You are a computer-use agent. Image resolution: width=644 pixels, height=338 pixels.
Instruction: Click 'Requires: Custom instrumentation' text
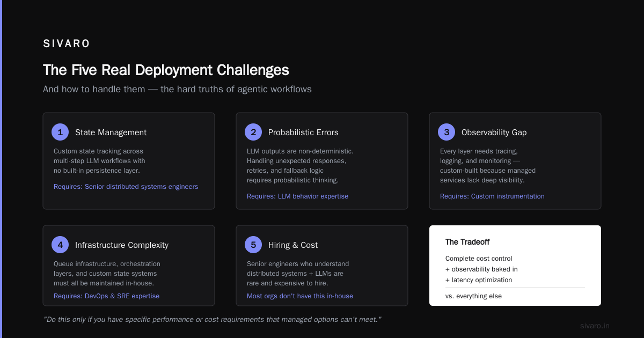coord(492,196)
